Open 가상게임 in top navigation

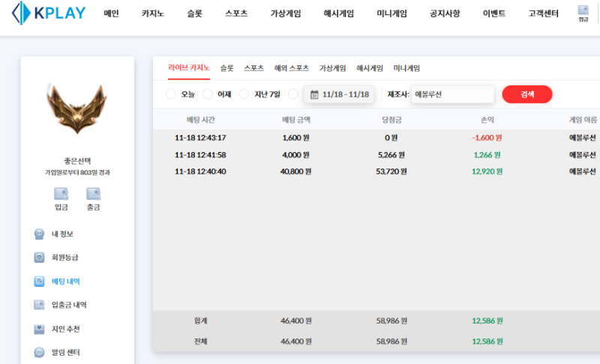286,13
